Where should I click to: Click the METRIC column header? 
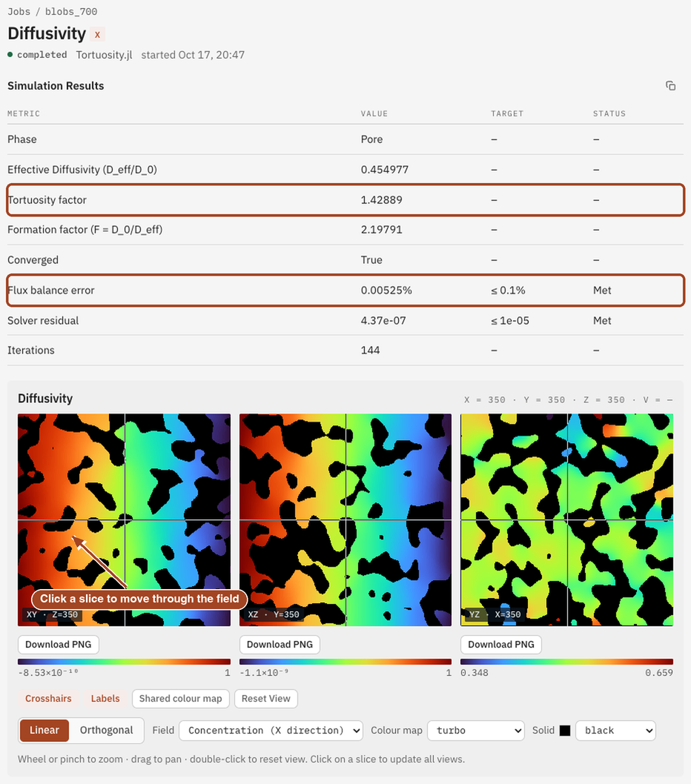tap(24, 113)
